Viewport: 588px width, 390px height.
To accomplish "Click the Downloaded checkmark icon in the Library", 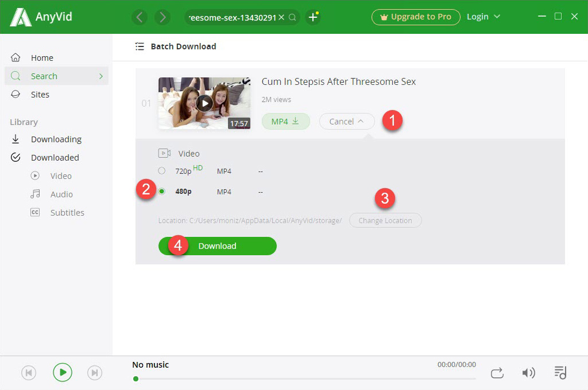I will (x=16, y=157).
